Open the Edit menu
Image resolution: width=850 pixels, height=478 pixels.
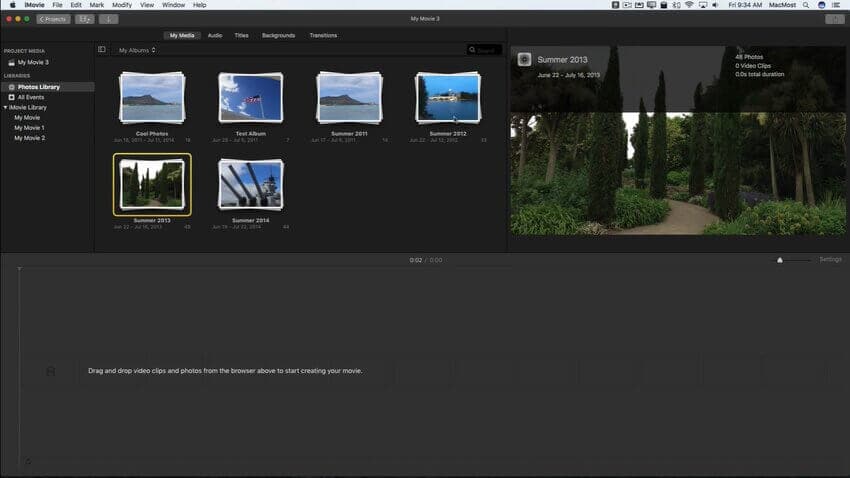[76, 5]
